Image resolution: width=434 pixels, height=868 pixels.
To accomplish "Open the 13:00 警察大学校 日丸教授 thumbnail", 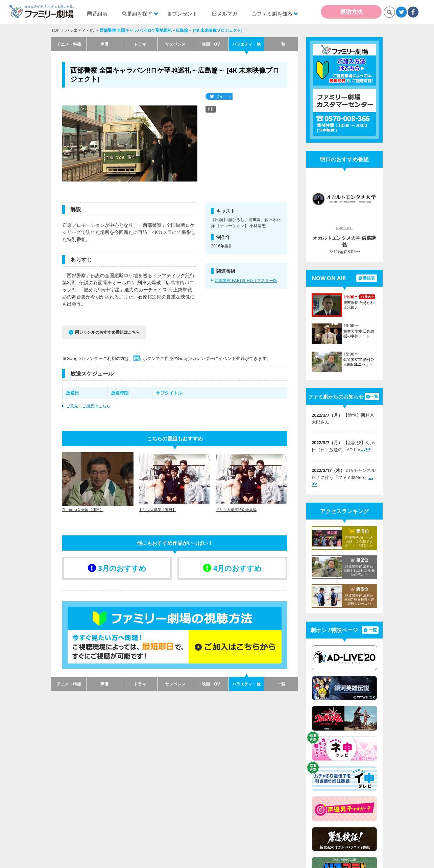I will (327, 334).
